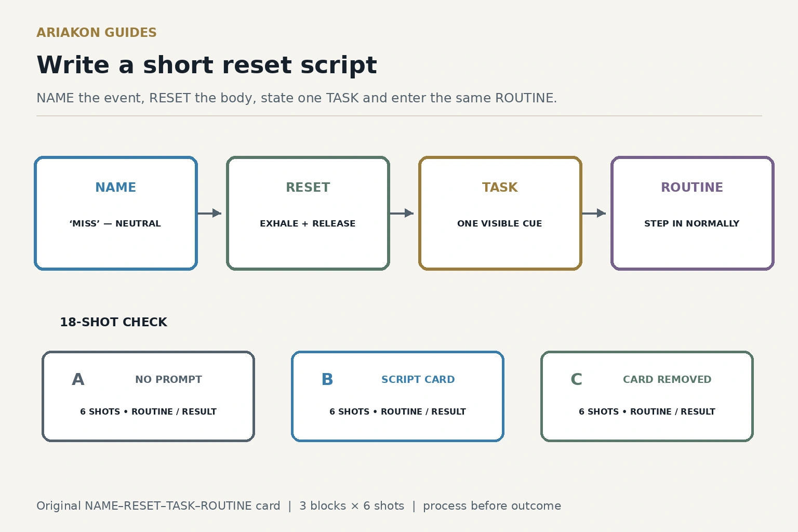Click the "18-SHOT CHECK" section heading
Viewport: 798px width, 532px height.
[x=114, y=322]
